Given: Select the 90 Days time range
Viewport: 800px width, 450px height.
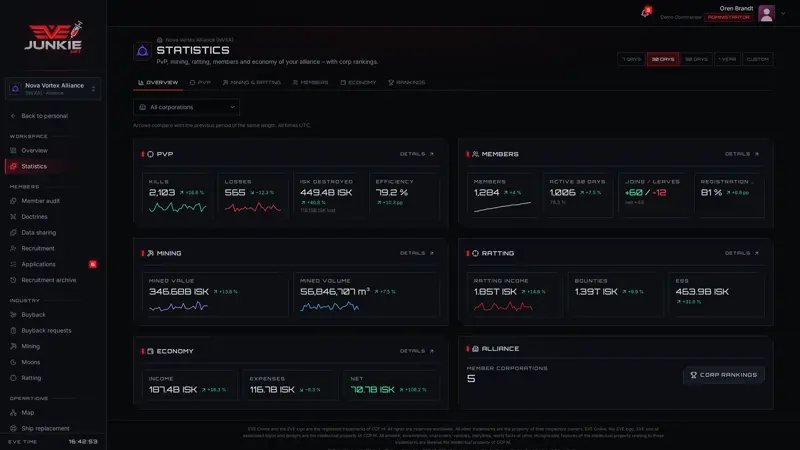Looking at the screenshot, I should click(696, 59).
